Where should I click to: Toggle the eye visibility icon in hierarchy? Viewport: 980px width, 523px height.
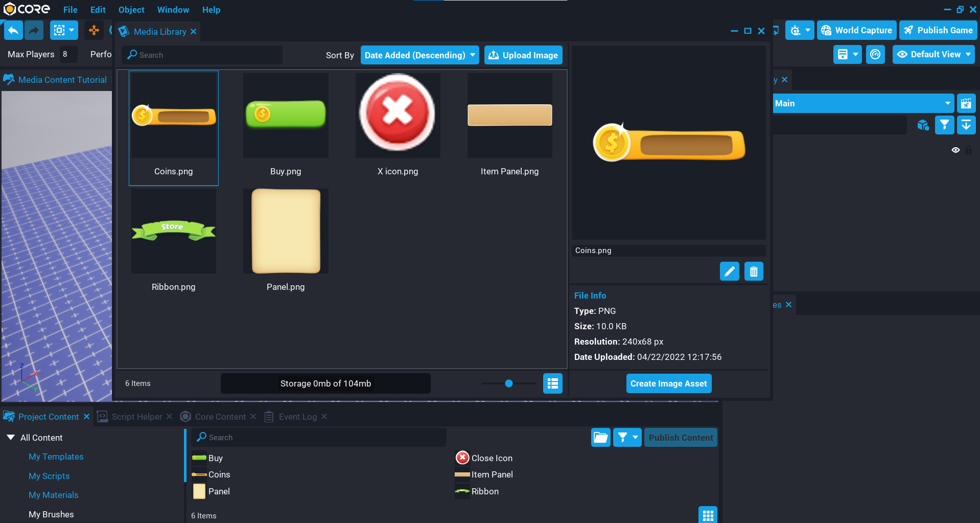tap(955, 150)
